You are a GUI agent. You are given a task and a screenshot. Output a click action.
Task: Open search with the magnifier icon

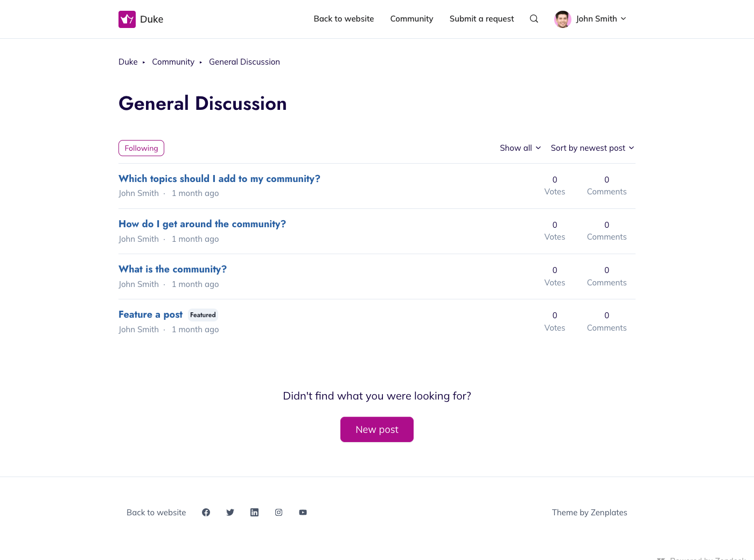534,19
